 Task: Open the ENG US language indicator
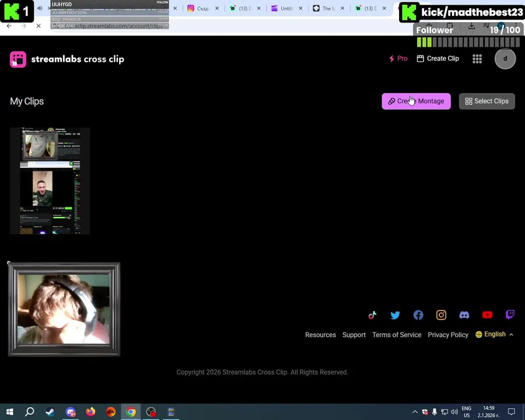tap(467, 412)
